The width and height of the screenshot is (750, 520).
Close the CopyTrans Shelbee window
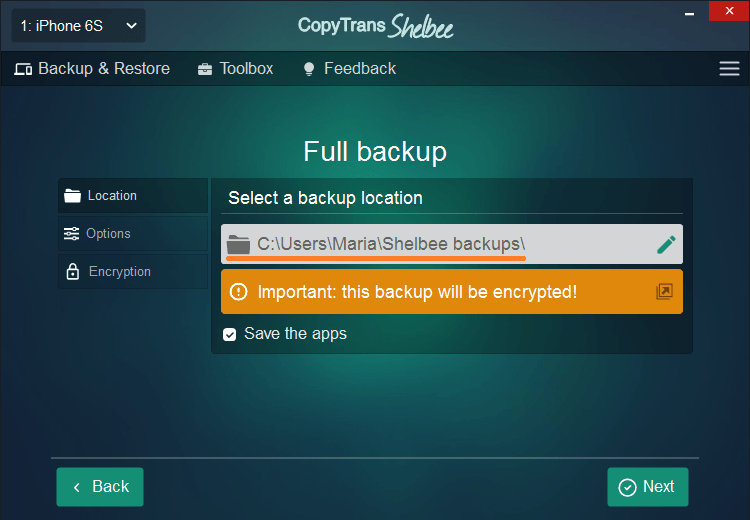point(729,11)
